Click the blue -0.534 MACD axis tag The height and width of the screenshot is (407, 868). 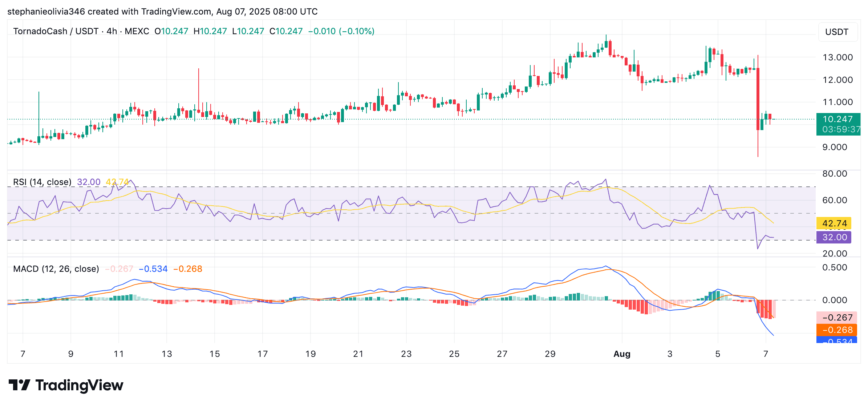[837, 340]
